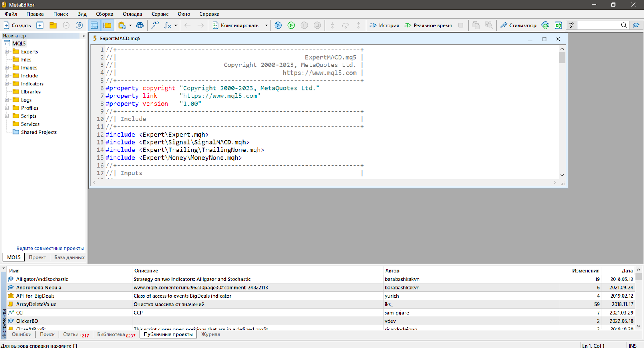The image size is (644, 348).
Task: Toggle the Navigator panel visibility button
Action: (107, 25)
